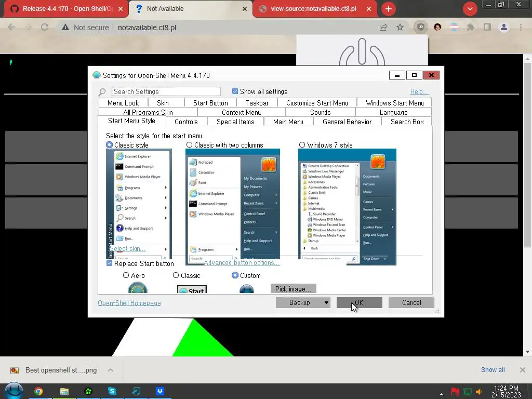Open the Backup dropdown button
The width and height of the screenshot is (532, 399).
[x=303, y=303]
